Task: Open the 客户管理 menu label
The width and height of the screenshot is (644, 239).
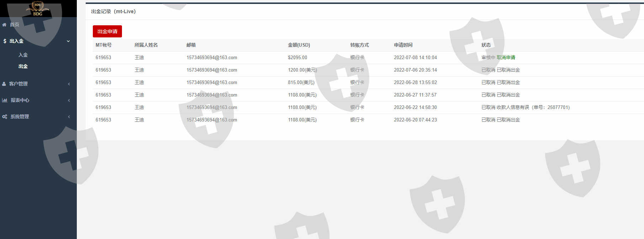Action: tap(18, 84)
